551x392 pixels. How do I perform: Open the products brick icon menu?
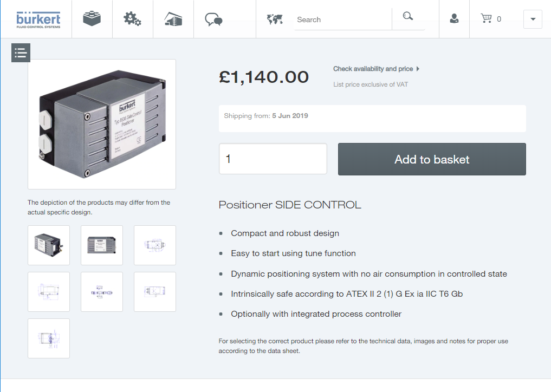92,18
